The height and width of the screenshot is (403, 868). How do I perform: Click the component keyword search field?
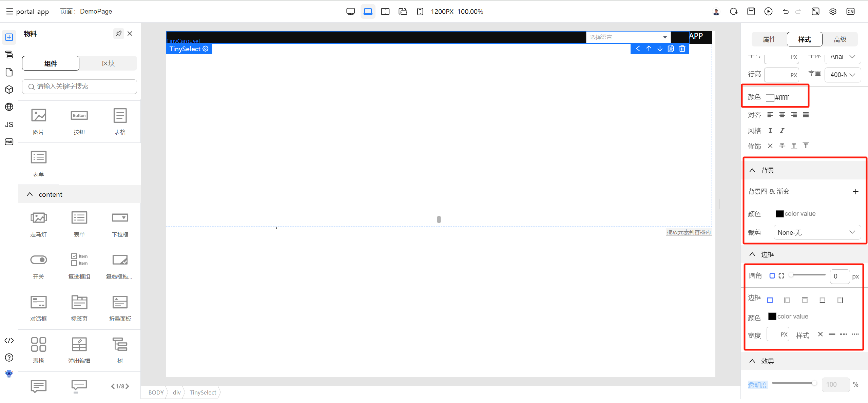pos(80,87)
